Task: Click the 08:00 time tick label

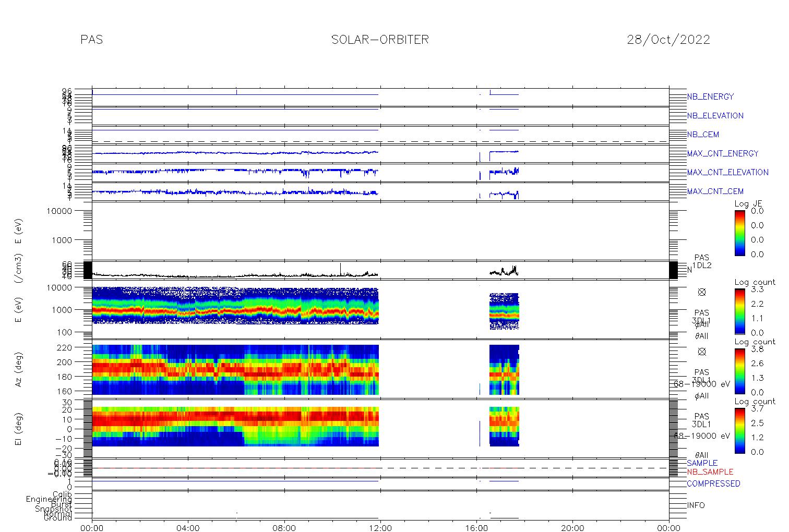Action: [x=284, y=528]
